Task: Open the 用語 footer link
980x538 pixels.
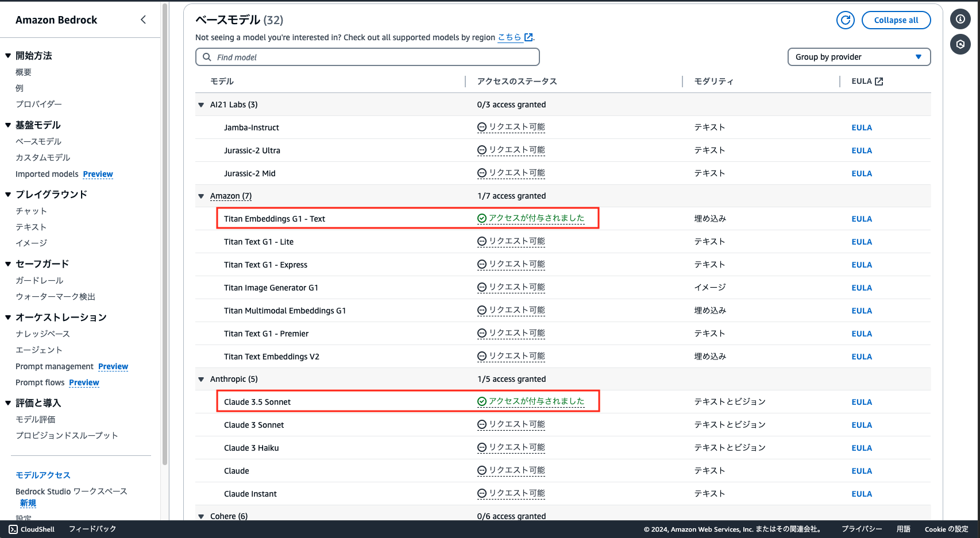Action: 904,529
